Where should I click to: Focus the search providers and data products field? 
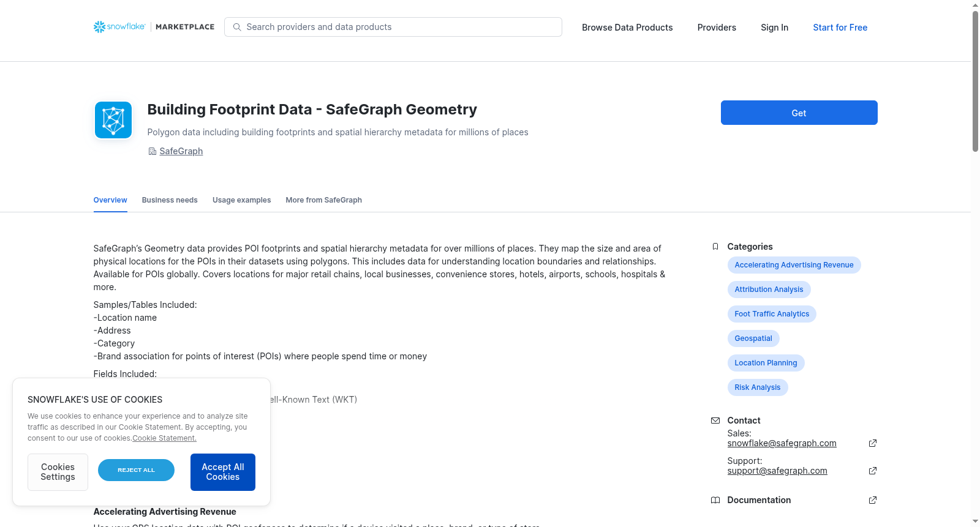393,27
